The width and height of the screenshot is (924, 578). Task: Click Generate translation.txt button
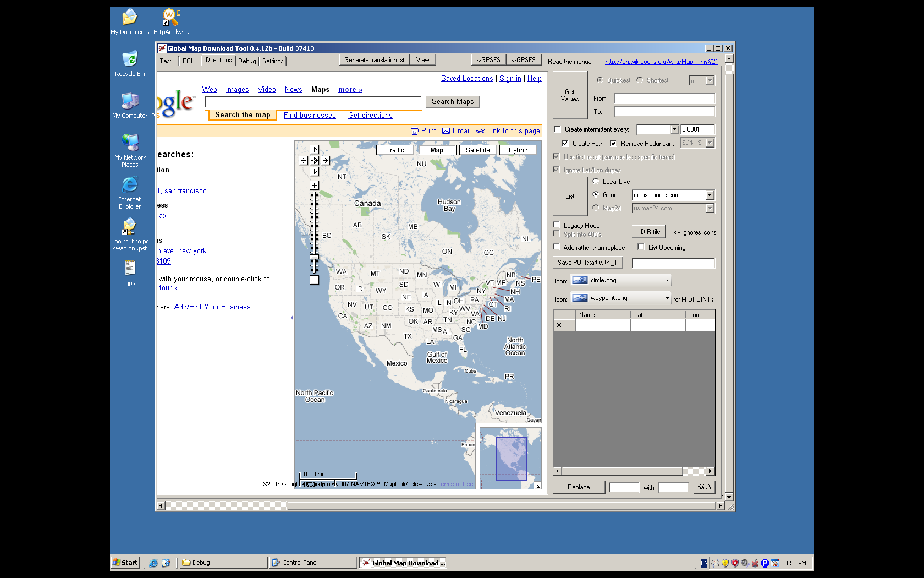374,60
